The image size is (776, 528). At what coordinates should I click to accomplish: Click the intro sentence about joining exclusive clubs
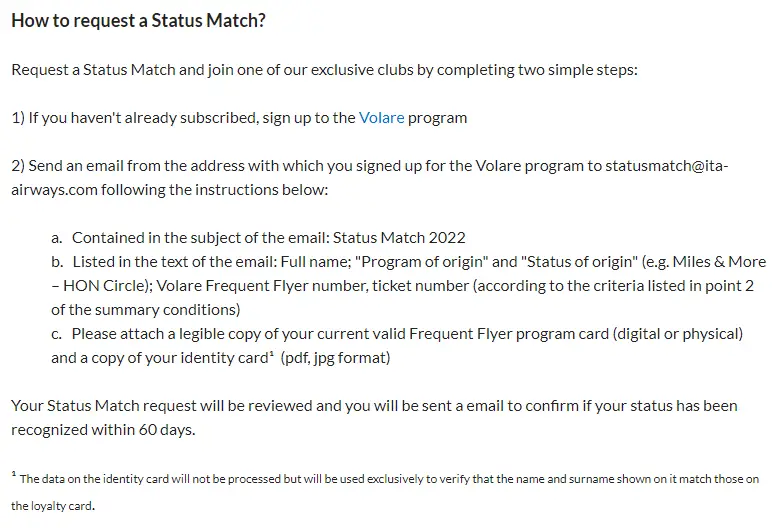coord(325,70)
